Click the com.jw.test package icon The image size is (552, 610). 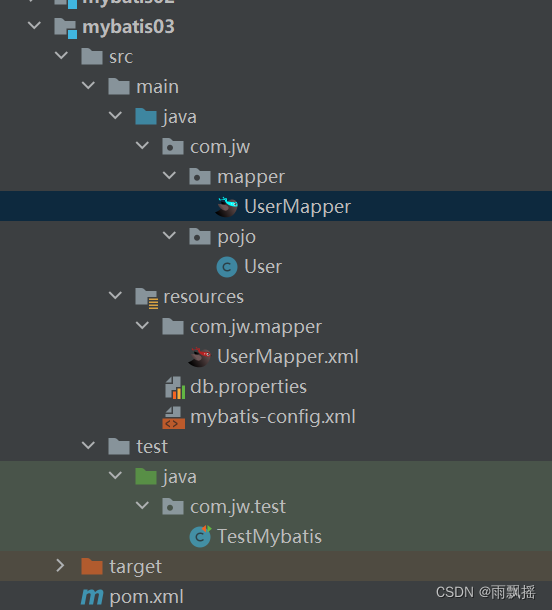[173, 507]
